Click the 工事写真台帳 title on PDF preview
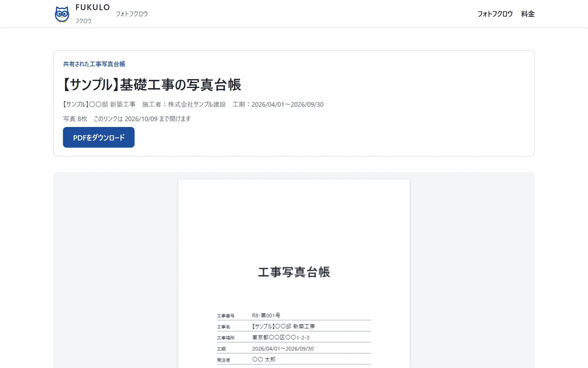Viewport: 588px width, 368px height. [x=294, y=272]
